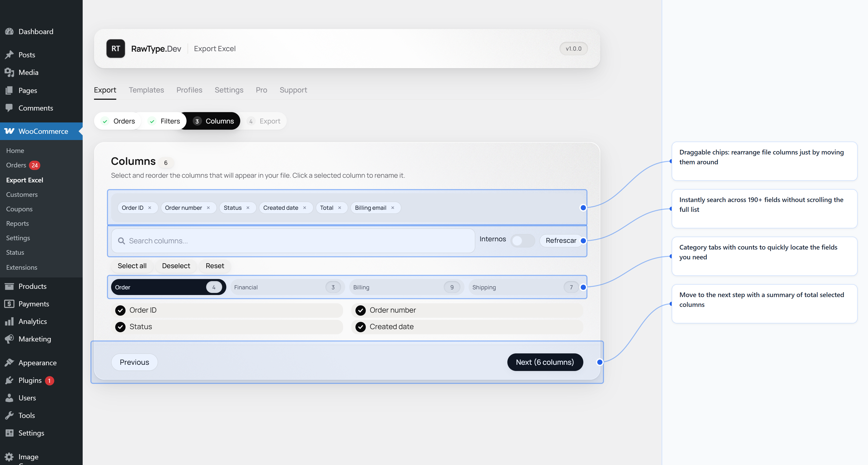This screenshot has width=868, height=465.
Task: Select the Columns wizard step
Action: click(x=213, y=121)
